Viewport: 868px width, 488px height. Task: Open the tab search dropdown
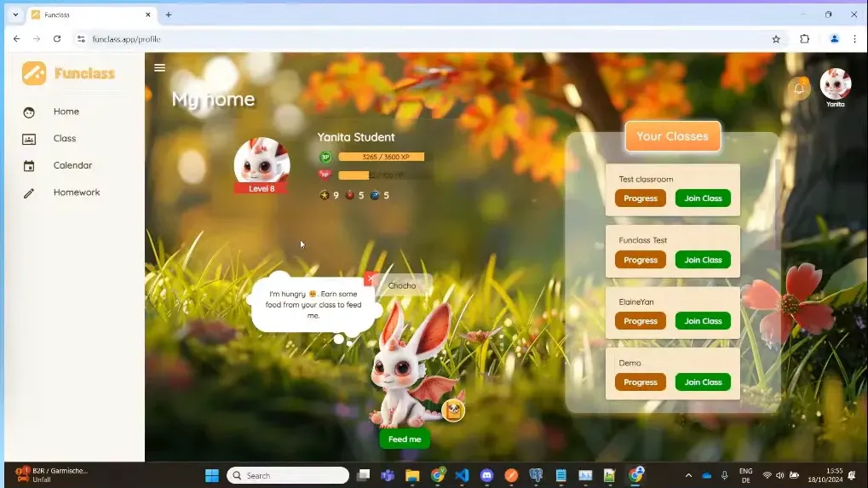(x=15, y=15)
